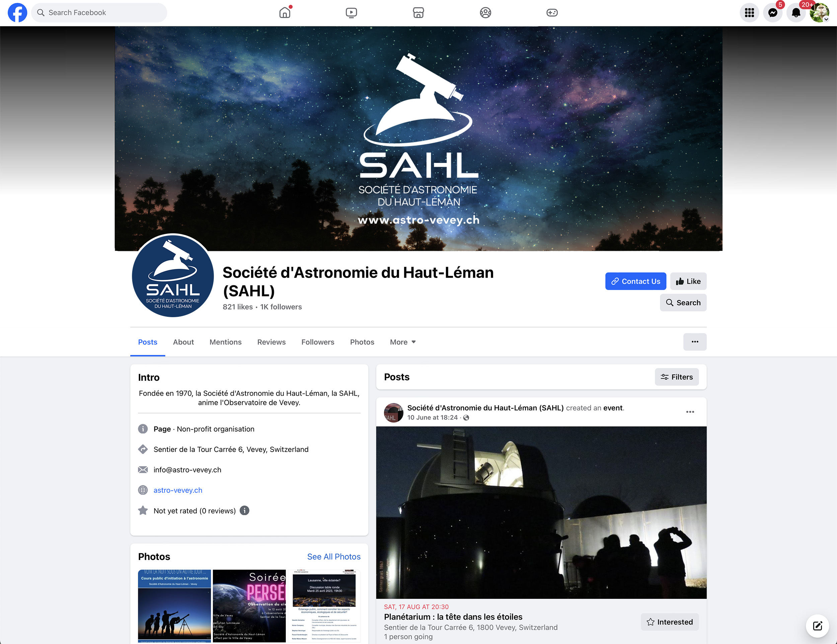The image size is (837, 644).
Task: Open the SAHL round profile picture
Action: [173, 275]
